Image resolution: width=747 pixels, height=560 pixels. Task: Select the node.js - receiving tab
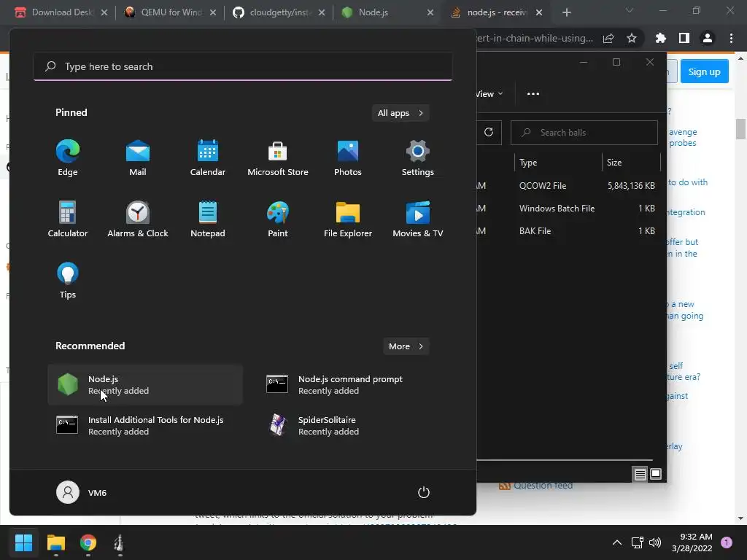coord(496,12)
